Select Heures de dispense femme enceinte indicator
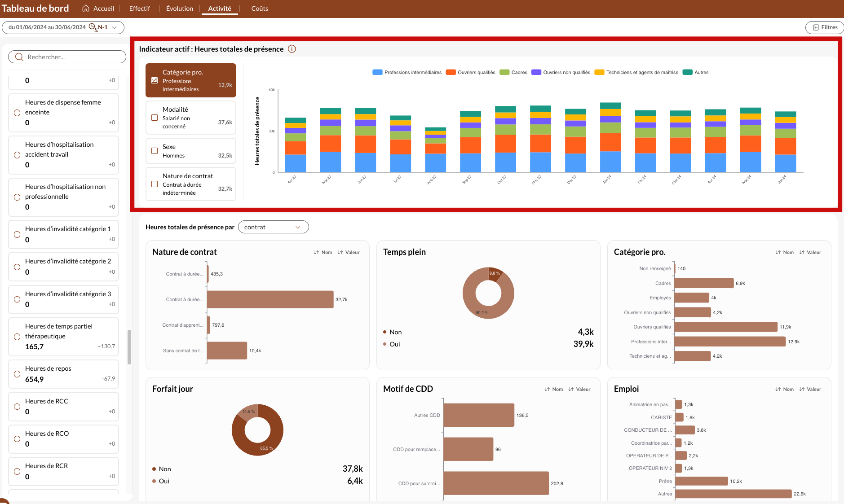Screen dimensions: 844x504 coord(17,113)
